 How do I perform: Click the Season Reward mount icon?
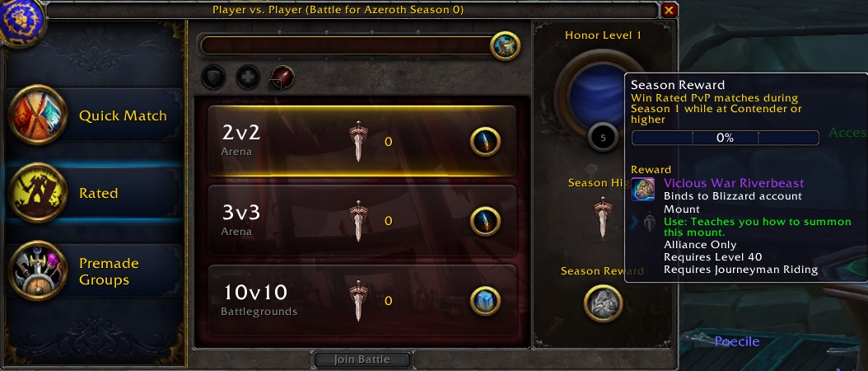pyautogui.click(x=604, y=304)
